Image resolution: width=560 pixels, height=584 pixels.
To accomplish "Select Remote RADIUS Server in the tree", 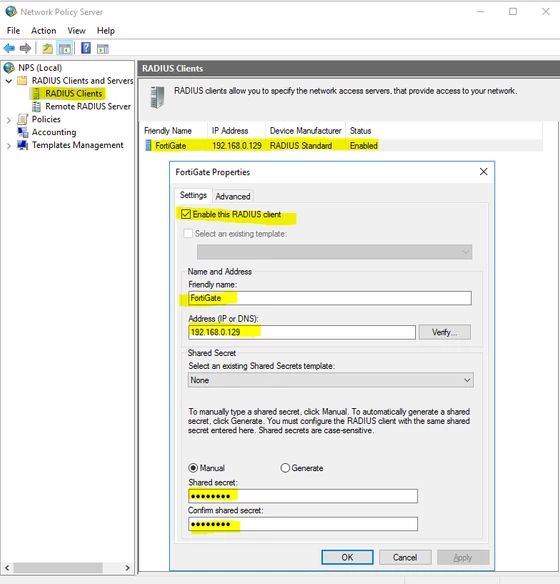I will (88, 107).
